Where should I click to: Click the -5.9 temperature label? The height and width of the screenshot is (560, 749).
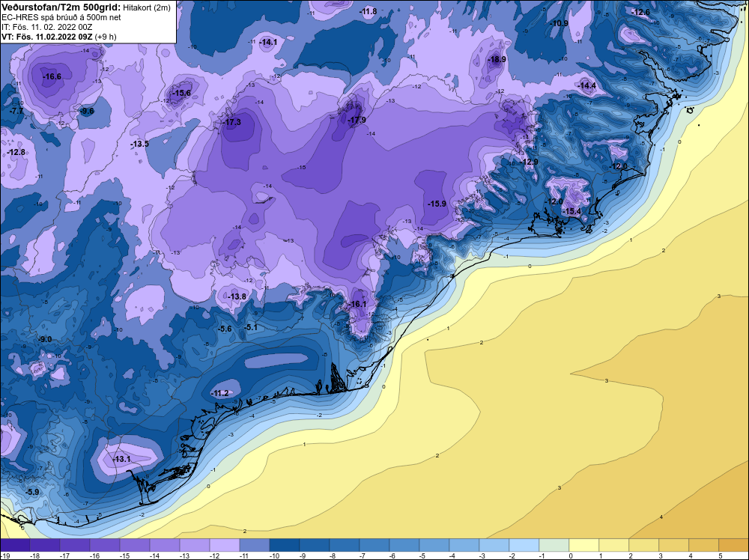point(32,492)
